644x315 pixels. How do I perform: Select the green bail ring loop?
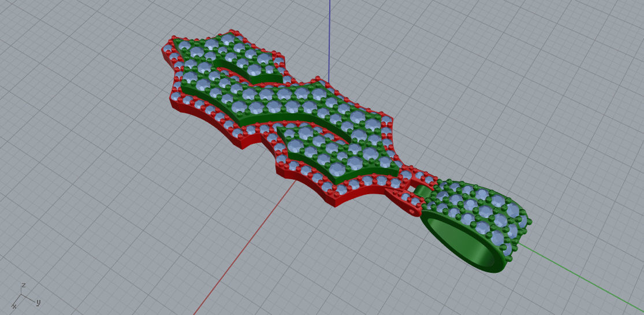point(476,225)
